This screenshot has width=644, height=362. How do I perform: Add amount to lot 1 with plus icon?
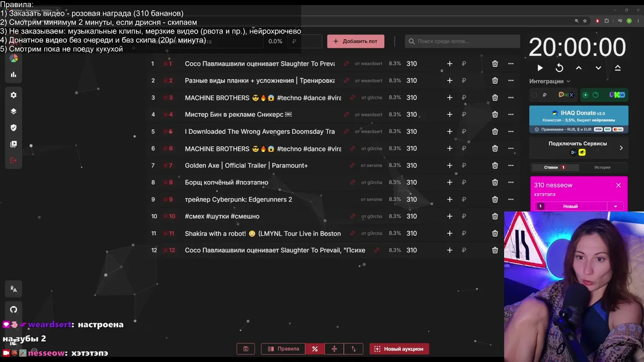coord(450,64)
